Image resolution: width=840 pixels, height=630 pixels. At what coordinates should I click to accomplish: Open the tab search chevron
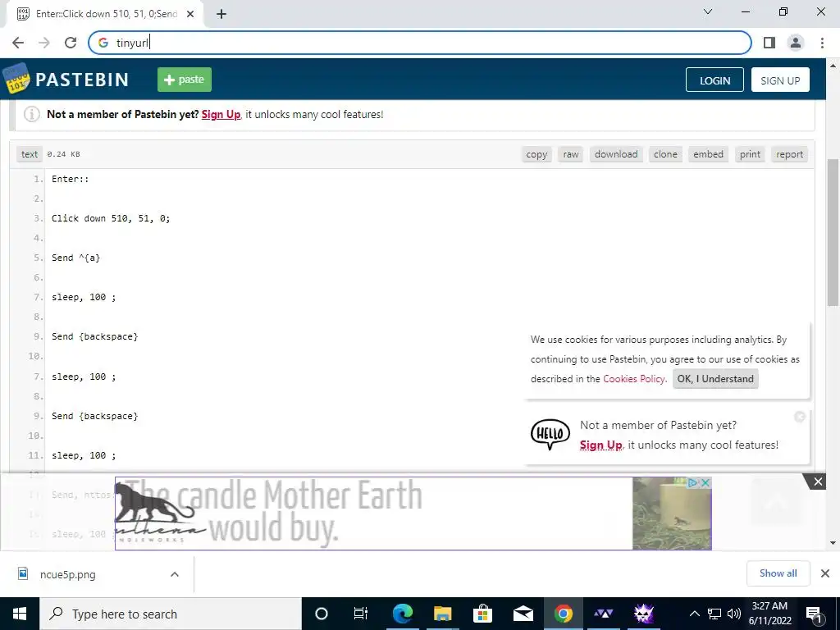(x=708, y=11)
